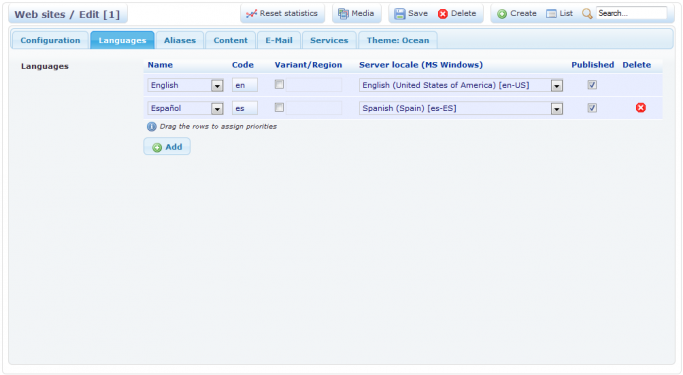Click the red Delete icon in toolbar
Viewport: 683px width, 375px height.
tap(443, 14)
